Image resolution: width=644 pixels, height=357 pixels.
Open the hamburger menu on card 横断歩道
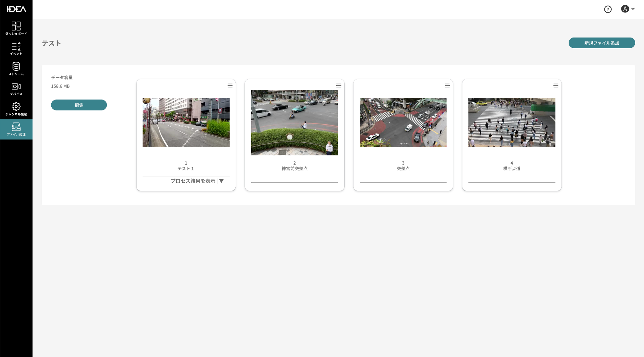click(556, 85)
